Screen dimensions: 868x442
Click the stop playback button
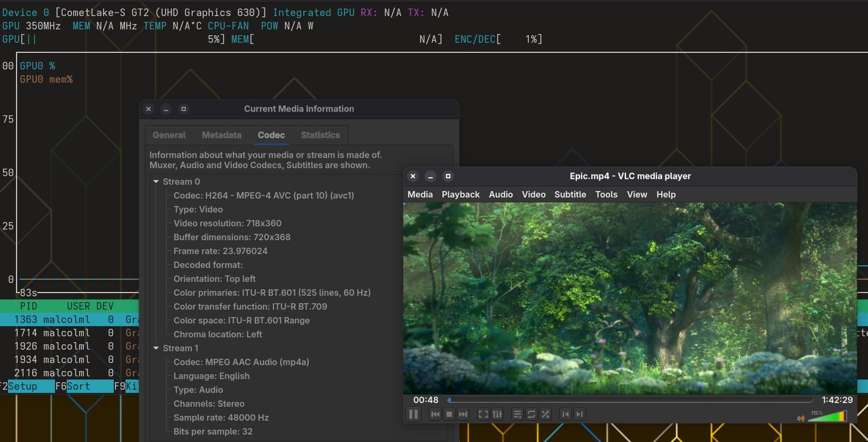pos(449,414)
